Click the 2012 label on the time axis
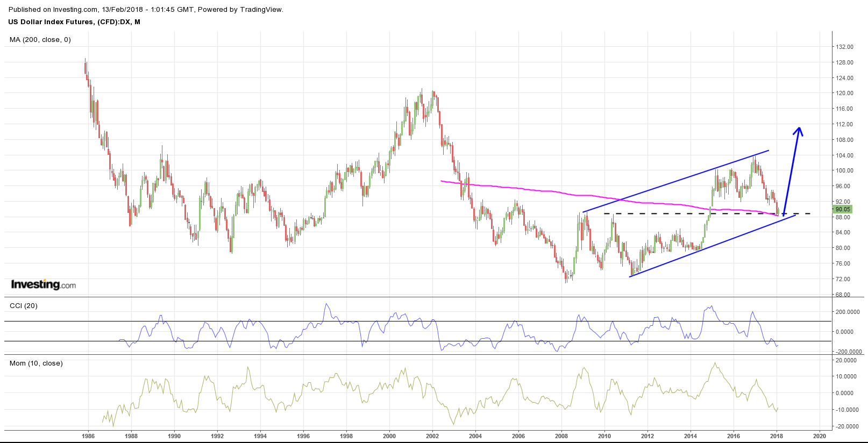 coord(648,436)
